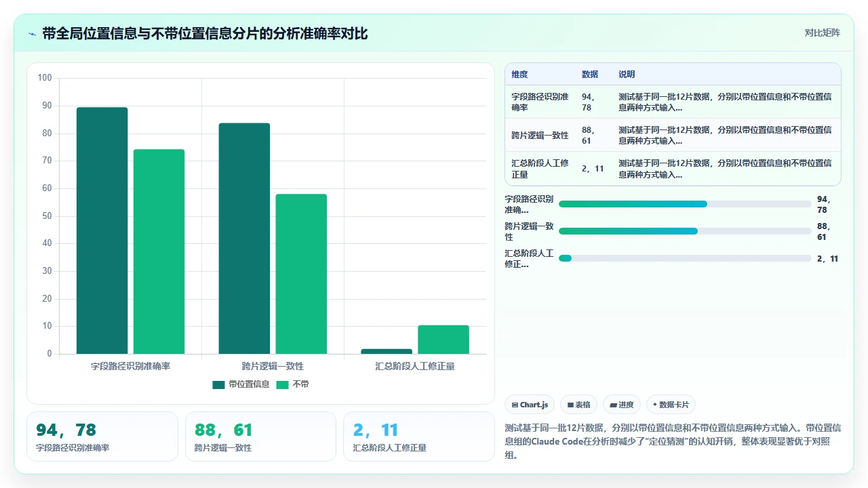Click the main title 带全局位置信息与不带位置信息分片
The width and height of the screenshot is (868, 488).
click(x=205, y=33)
